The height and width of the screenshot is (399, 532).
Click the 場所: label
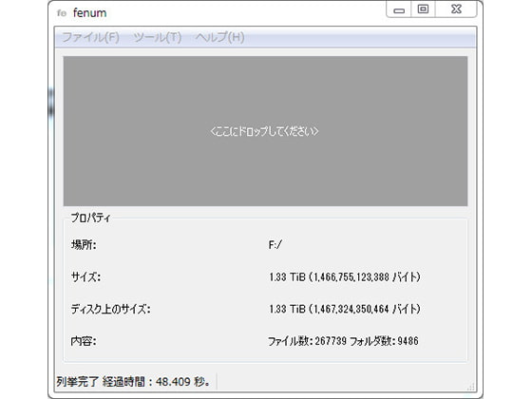(84, 245)
